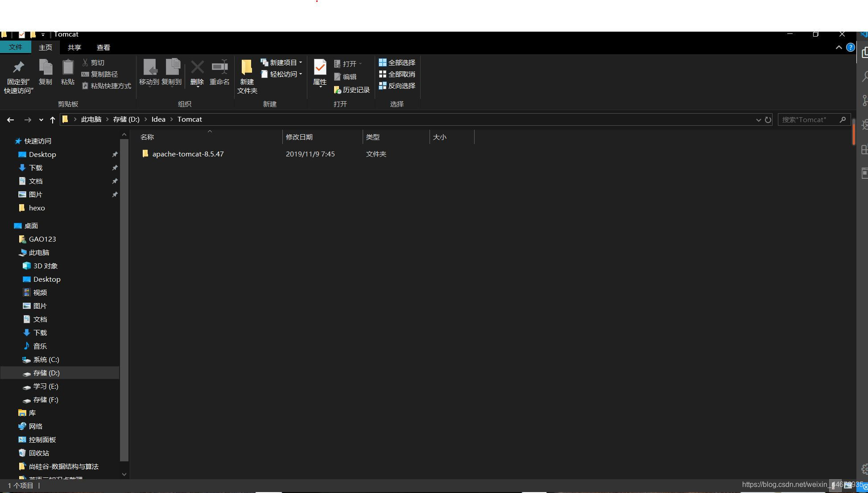Expand the address bar history dropdown
The height and width of the screenshot is (493, 868).
(x=758, y=119)
